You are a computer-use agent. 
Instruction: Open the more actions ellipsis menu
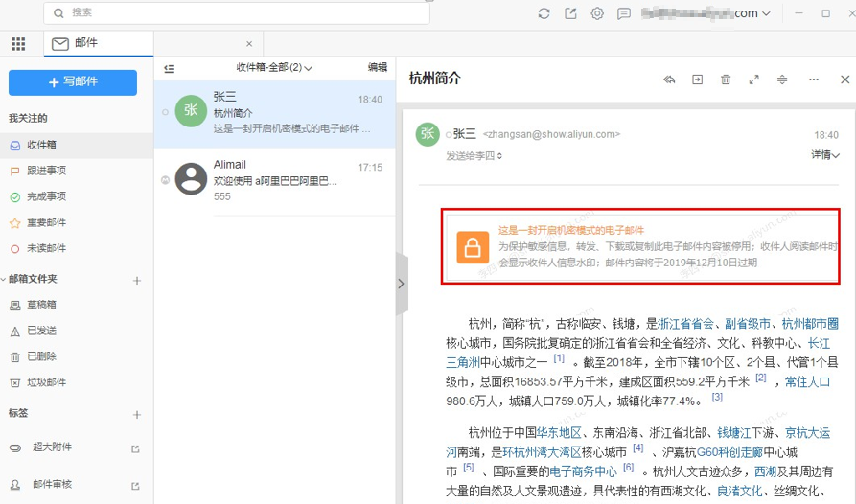pos(814,80)
